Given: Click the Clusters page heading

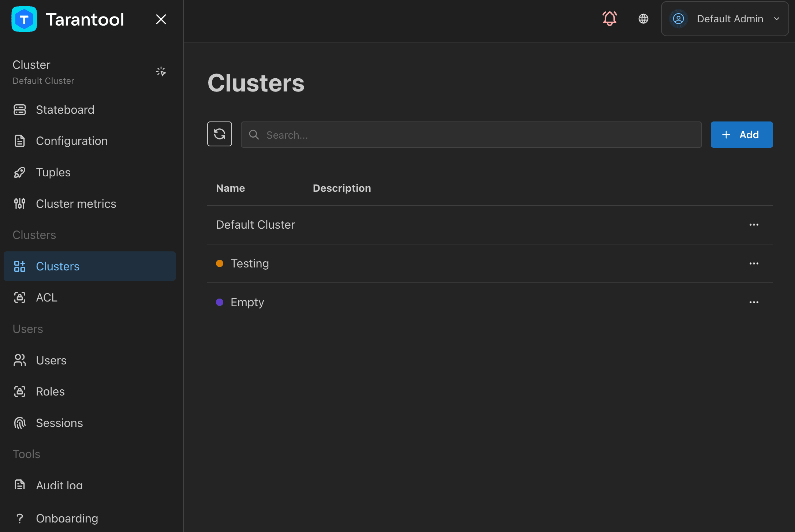Looking at the screenshot, I should click(256, 83).
